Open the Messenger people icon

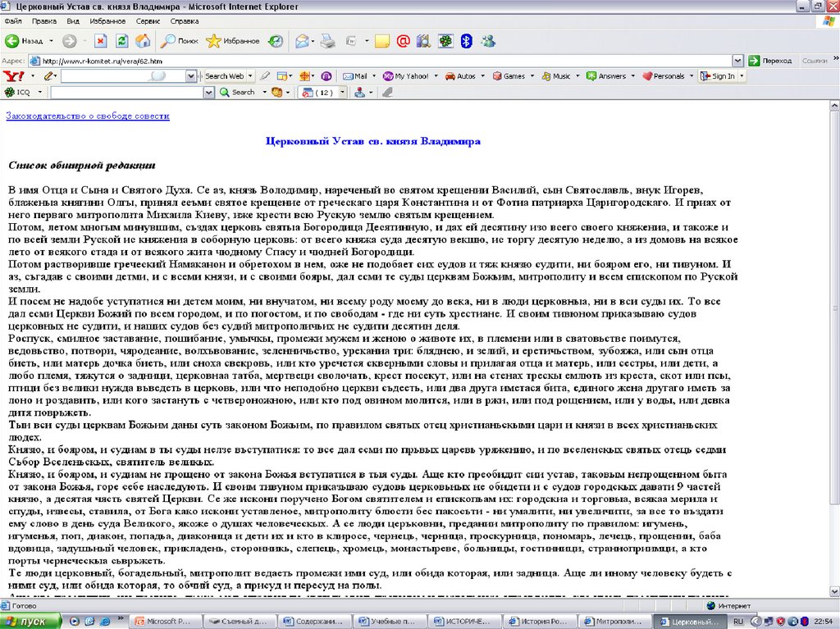pyautogui.click(x=488, y=40)
